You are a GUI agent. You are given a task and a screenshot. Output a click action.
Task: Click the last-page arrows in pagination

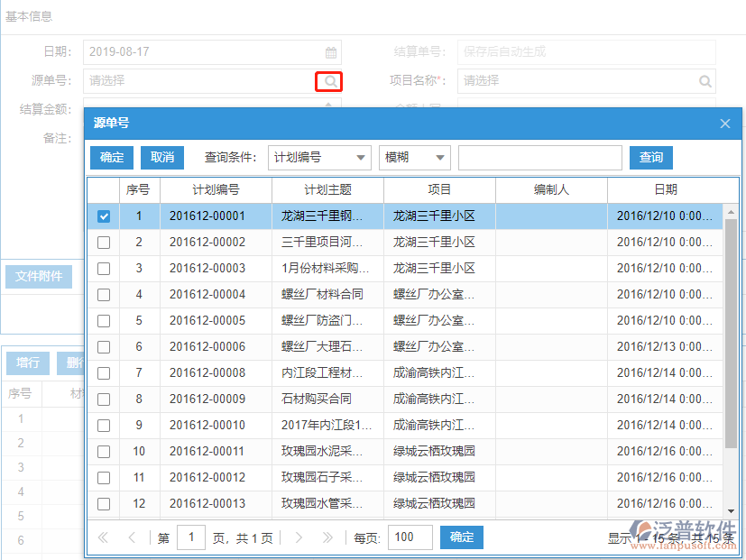[325, 537]
